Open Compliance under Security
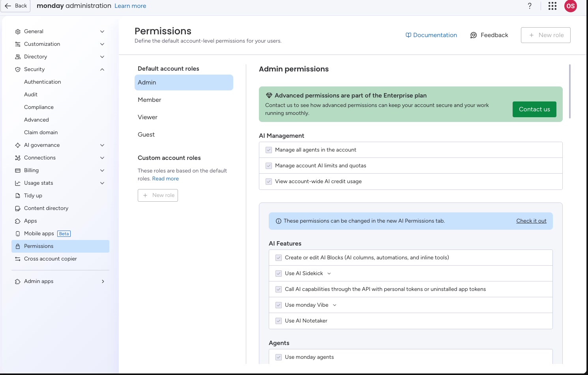The image size is (588, 375). tap(39, 107)
